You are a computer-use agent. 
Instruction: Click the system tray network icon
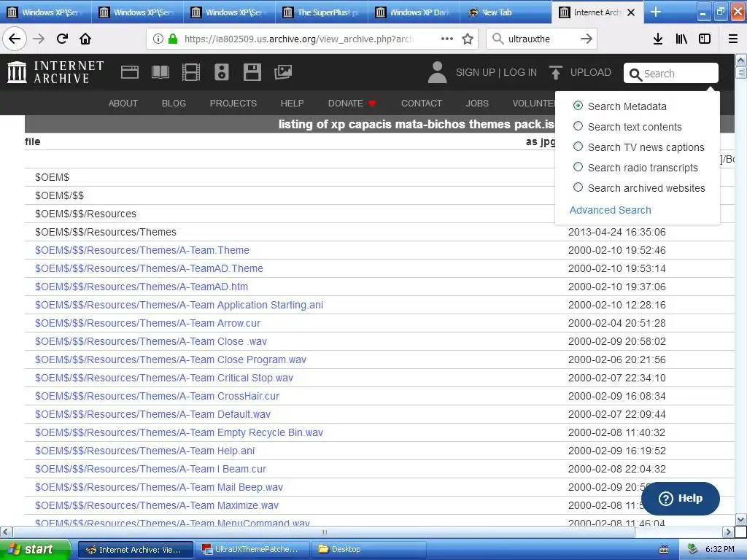point(692,550)
